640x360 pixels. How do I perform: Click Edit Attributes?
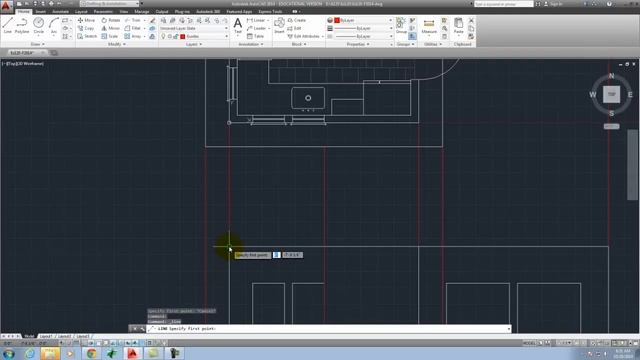[304, 36]
